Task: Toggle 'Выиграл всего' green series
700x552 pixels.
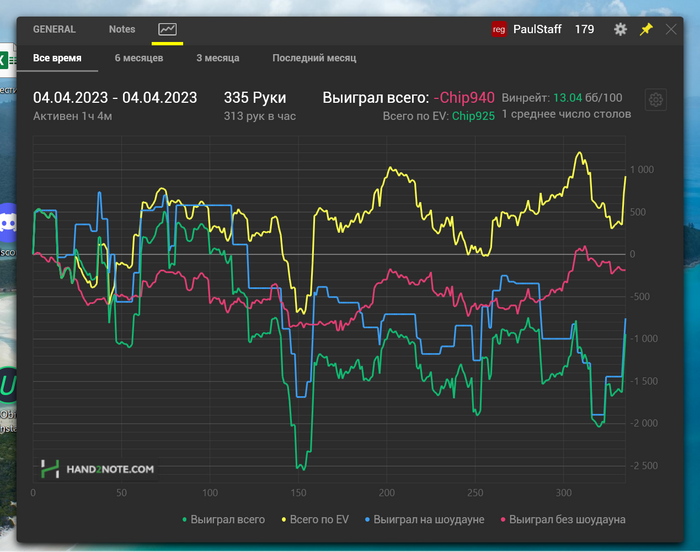Action: 224,519
